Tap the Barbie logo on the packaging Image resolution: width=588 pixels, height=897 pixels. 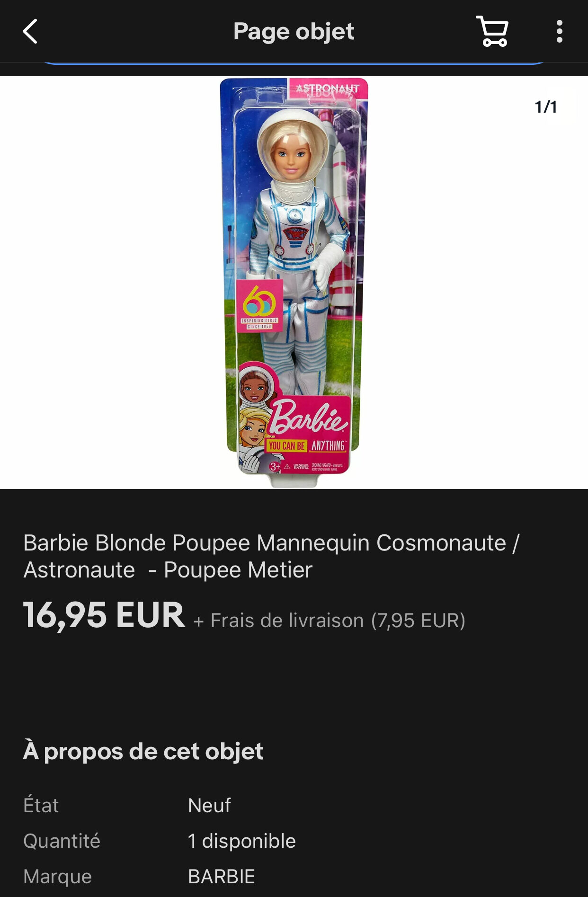point(309,417)
